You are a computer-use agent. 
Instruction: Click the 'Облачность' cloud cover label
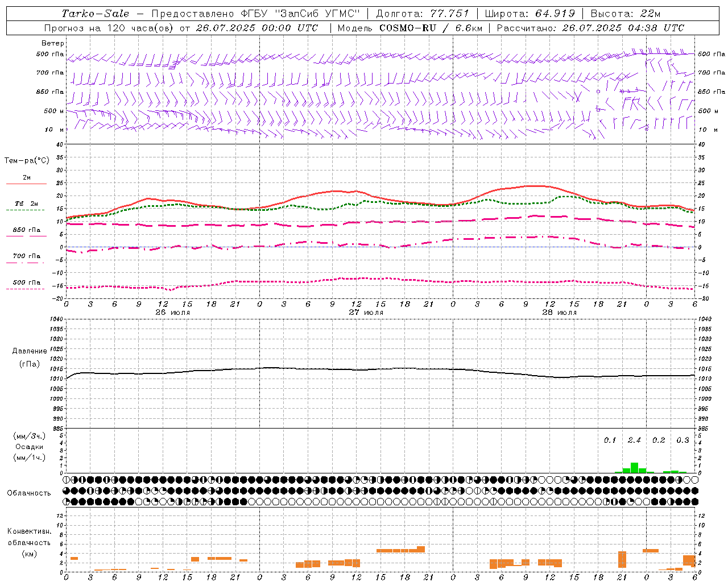(29, 493)
